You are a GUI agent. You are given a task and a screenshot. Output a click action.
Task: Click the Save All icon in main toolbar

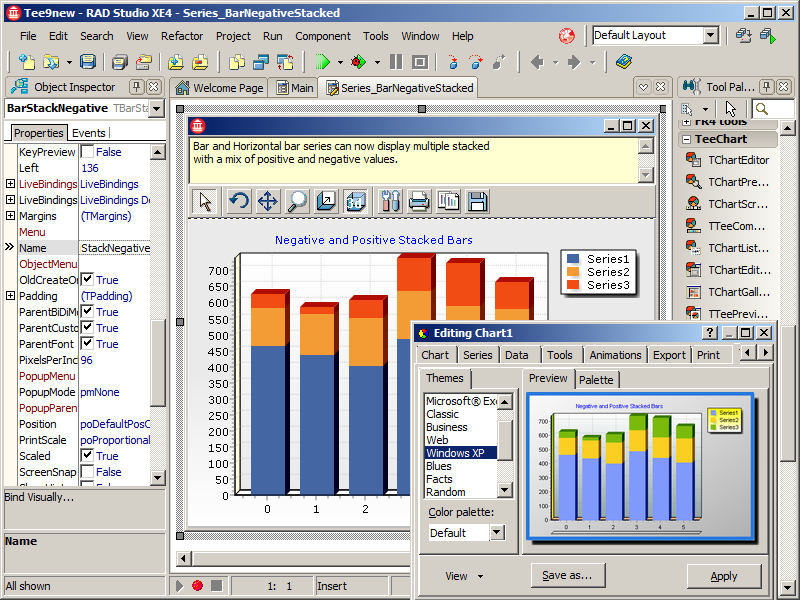pyautogui.click(x=119, y=62)
